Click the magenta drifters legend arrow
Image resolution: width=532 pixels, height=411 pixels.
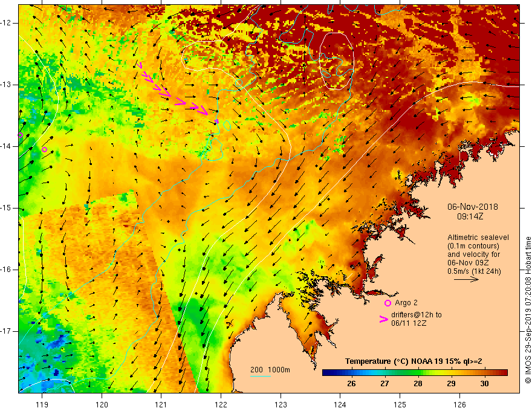point(383,319)
